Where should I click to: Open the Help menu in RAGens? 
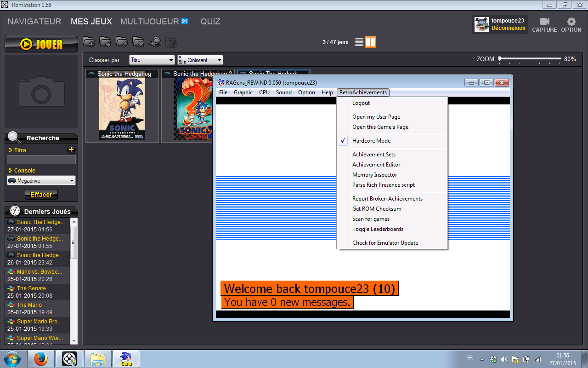(x=327, y=92)
